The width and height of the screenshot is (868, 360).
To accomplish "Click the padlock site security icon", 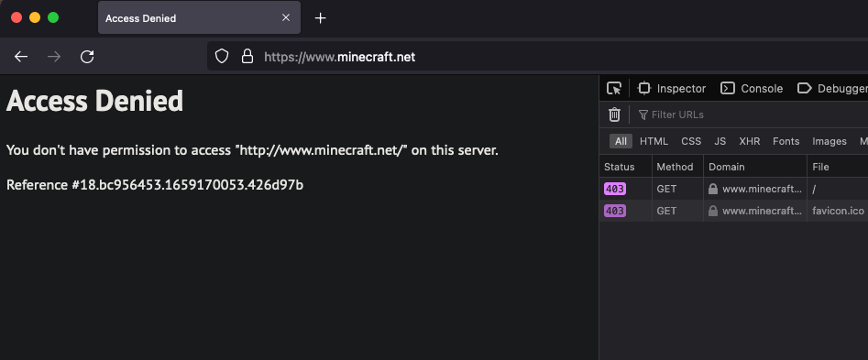I will (247, 57).
